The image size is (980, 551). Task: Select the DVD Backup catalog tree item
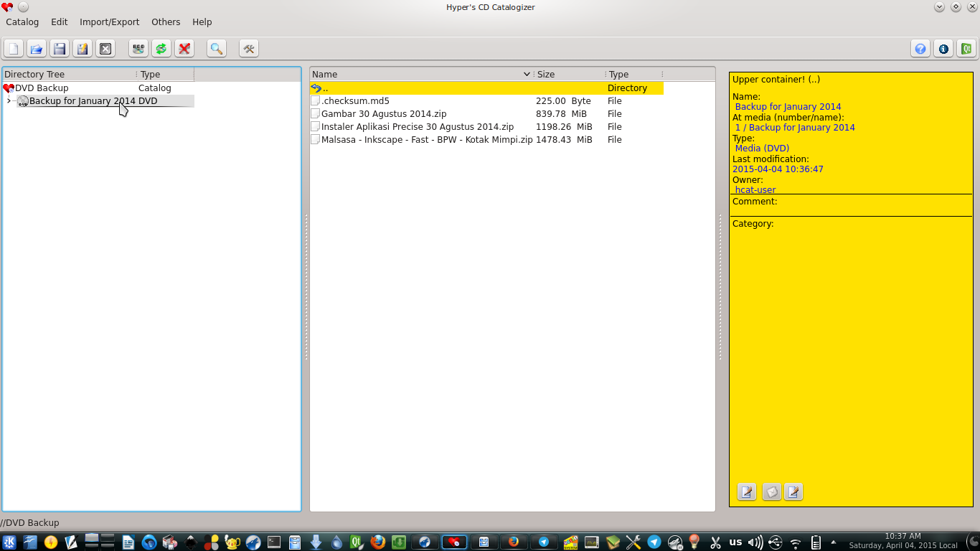[42, 88]
